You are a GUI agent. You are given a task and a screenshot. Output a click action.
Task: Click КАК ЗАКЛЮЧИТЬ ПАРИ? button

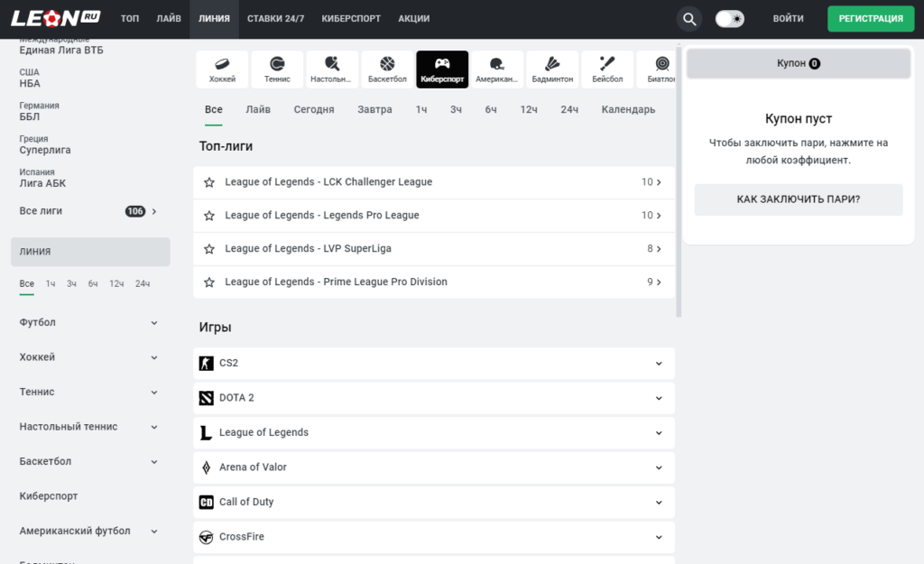[x=799, y=199]
